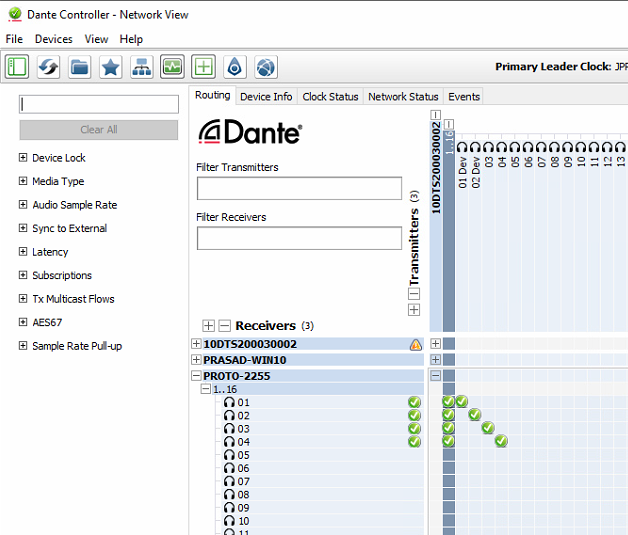Click the Filter Receivers input field
628x535 pixels.
tap(299, 238)
